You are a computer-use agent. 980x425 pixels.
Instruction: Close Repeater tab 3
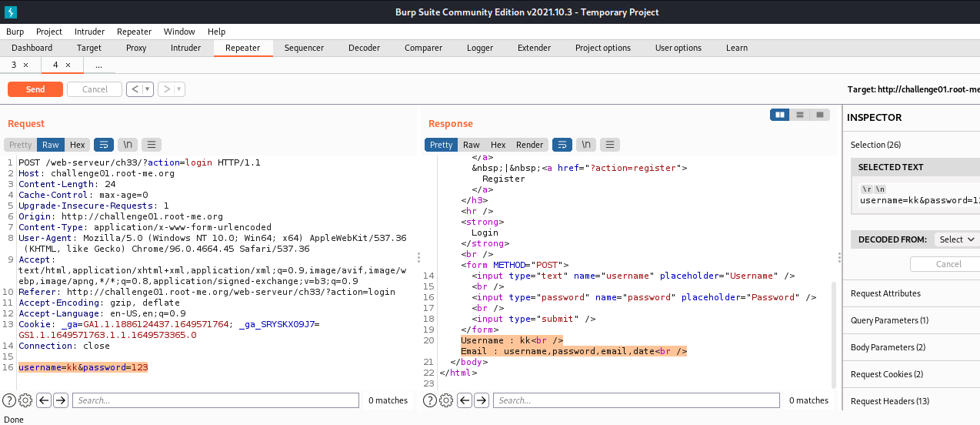tap(25, 65)
